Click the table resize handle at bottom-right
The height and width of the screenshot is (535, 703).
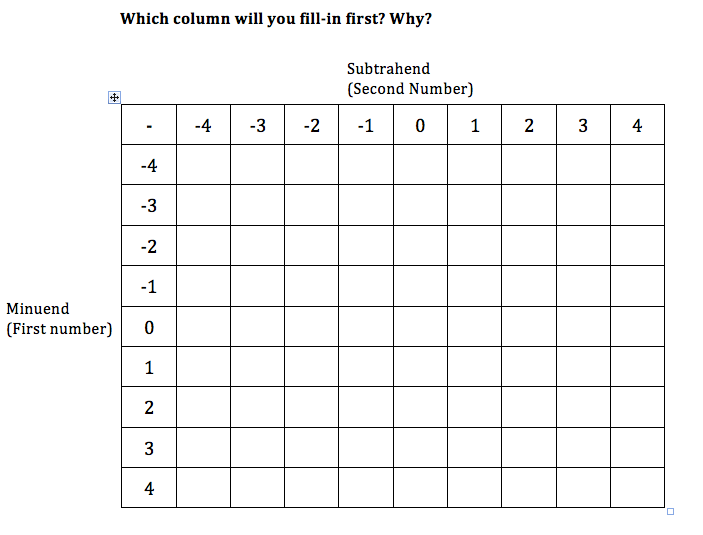(670, 512)
